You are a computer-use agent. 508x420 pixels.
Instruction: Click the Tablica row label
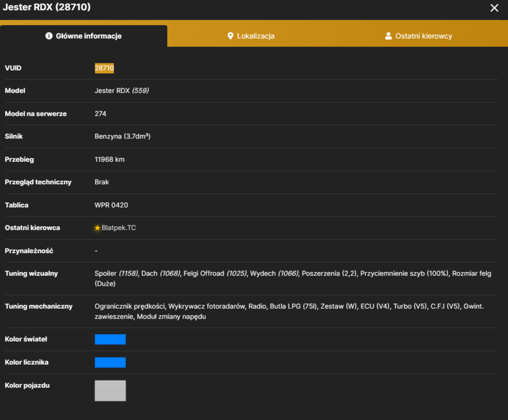point(17,205)
